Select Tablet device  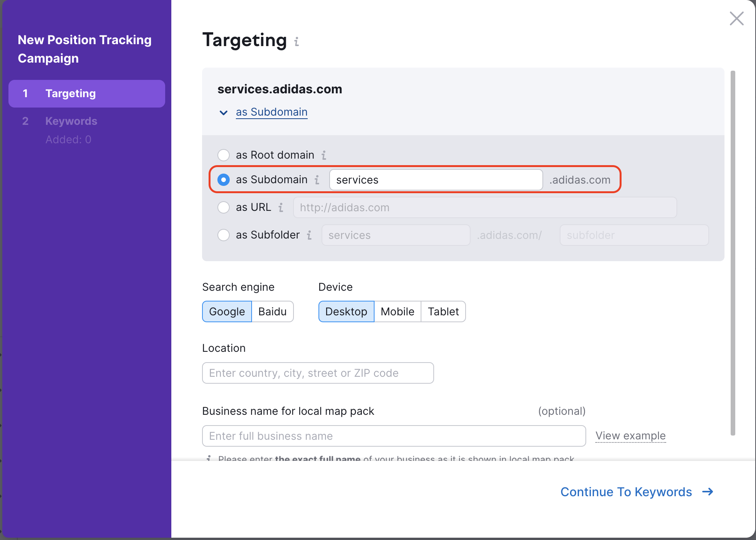click(x=443, y=311)
